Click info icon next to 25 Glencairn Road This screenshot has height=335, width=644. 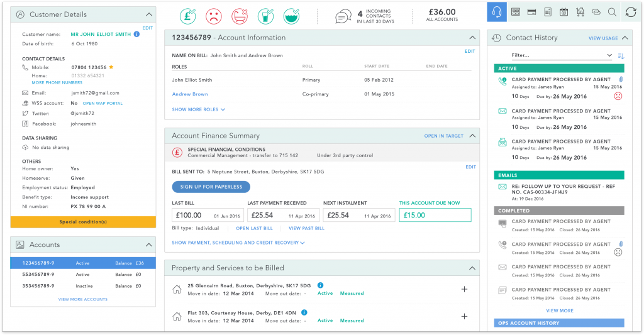point(321,285)
